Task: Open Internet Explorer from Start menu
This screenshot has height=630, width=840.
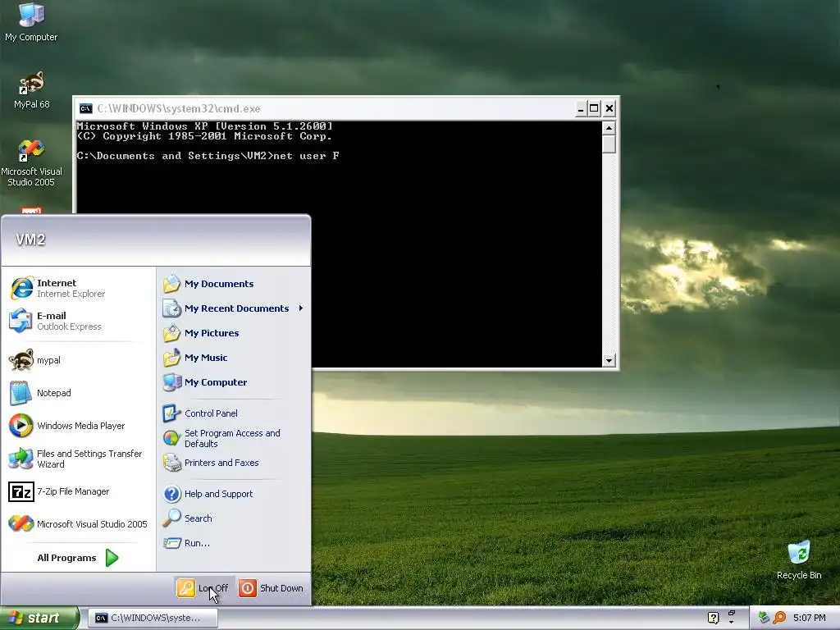Action: [x=78, y=288]
